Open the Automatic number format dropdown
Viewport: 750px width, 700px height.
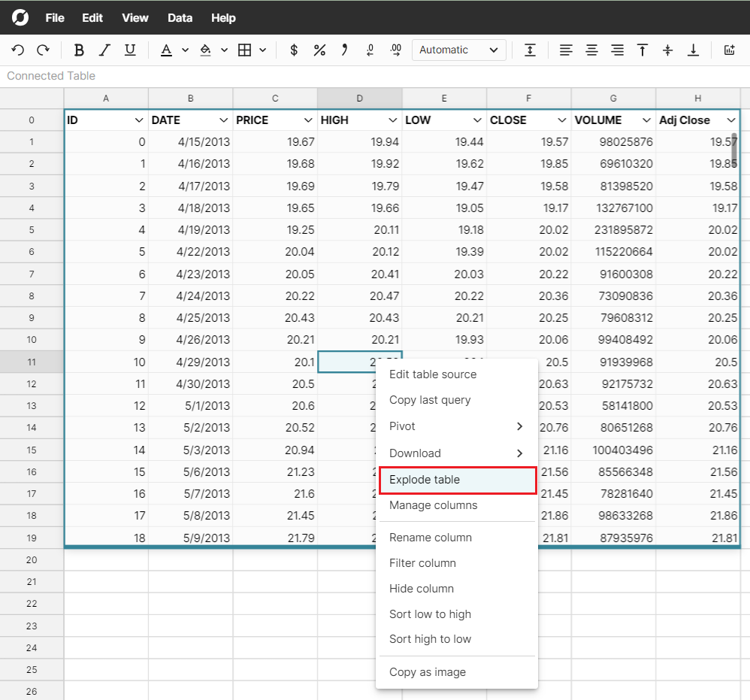click(458, 50)
